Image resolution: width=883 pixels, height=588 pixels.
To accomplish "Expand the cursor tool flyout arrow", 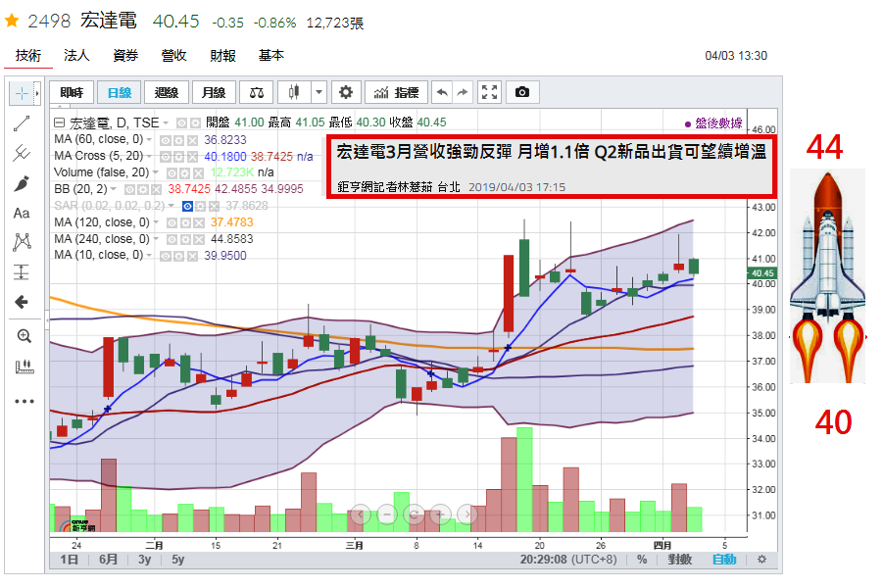I will click(37, 93).
